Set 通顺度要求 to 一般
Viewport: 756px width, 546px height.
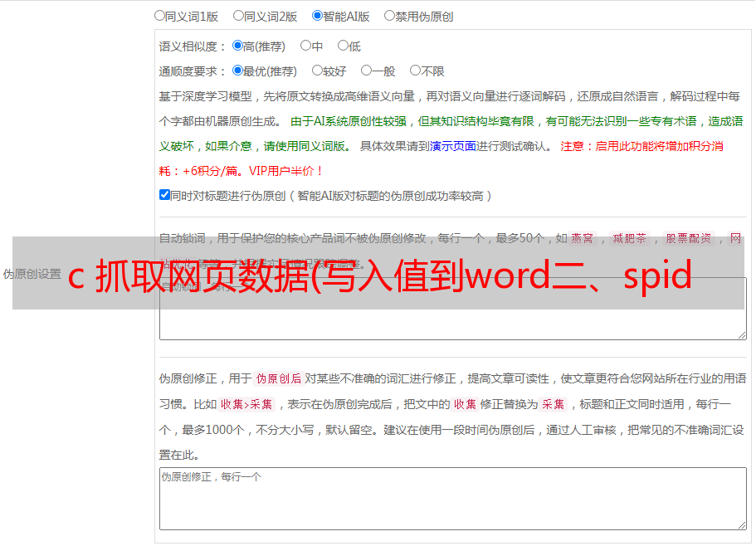point(367,71)
